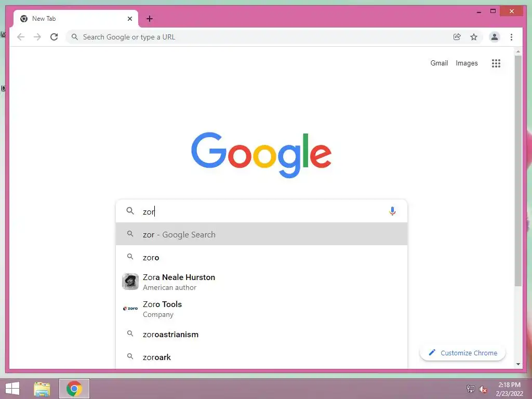The height and width of the screenshot is (399, 532).
Task: Reload the current page
Action: pyautogui.click(x=54, y=37)
